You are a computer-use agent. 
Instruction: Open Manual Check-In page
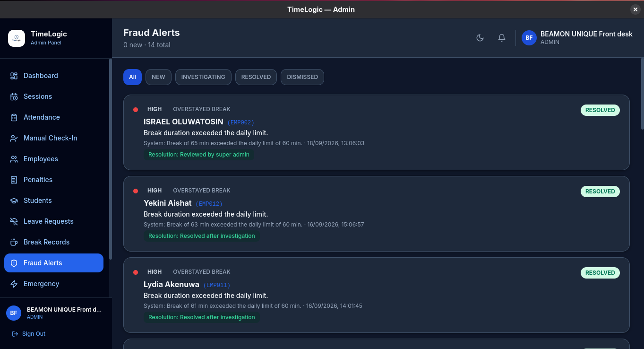point(54,138)
